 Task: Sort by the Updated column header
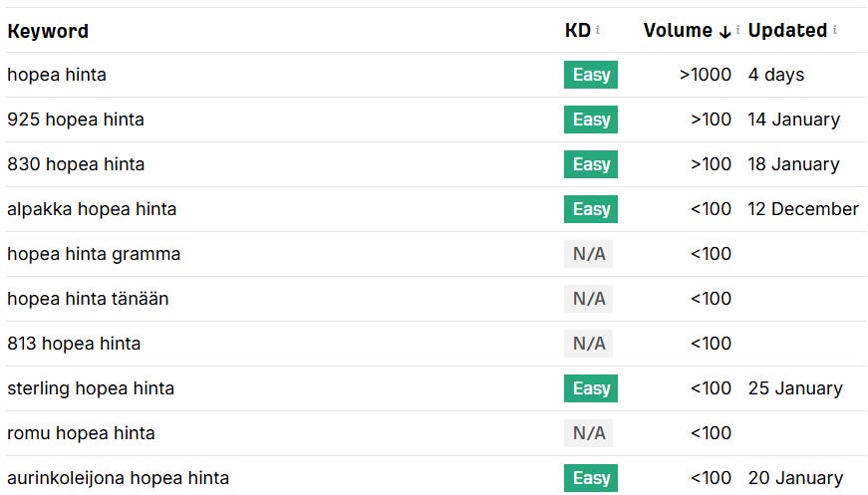787,31
